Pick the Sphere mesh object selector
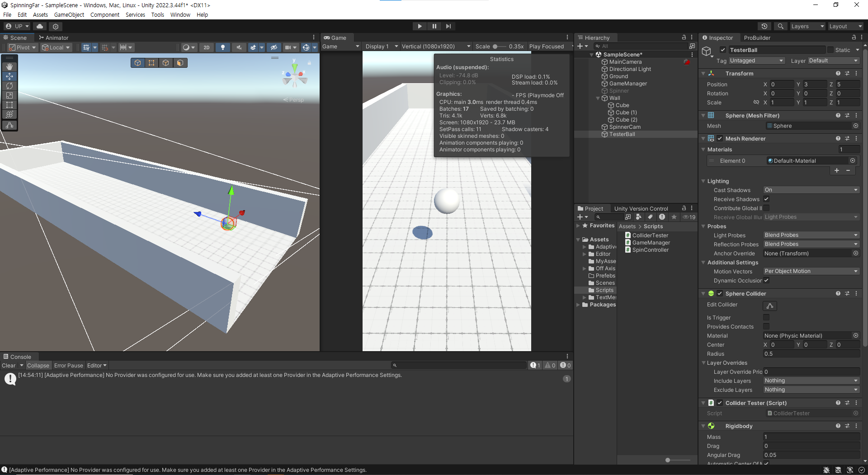This screenshot has height=475, width=868. pos(855,126)
